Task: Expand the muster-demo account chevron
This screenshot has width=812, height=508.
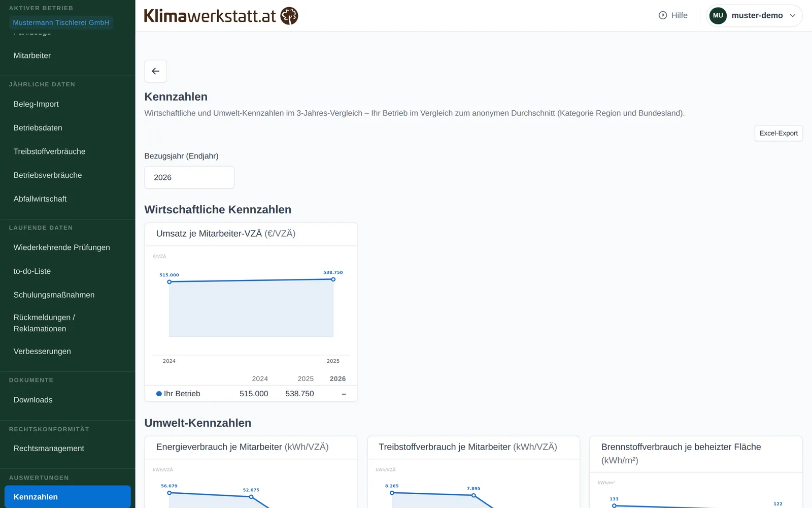Action: click(x=792, y=16)
